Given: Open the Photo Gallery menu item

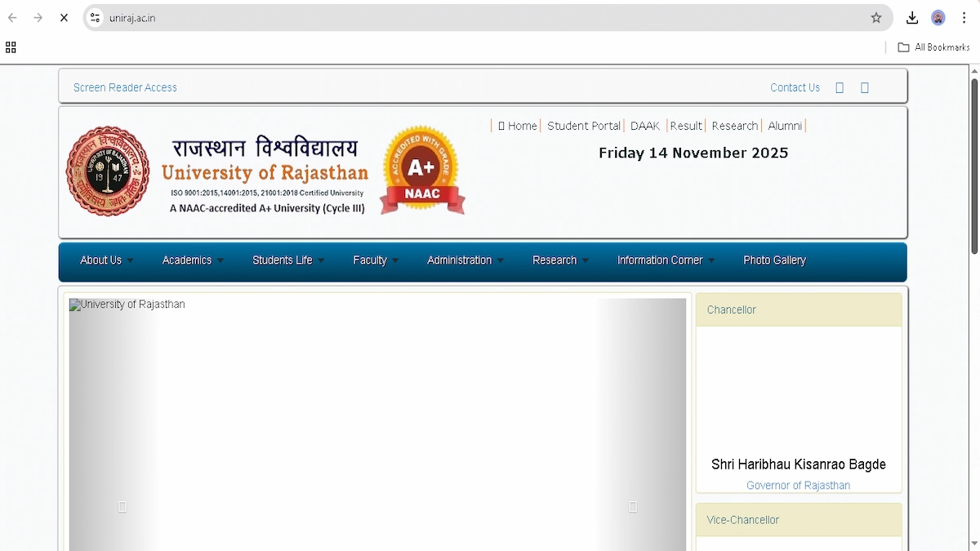Looking at the screenshot, I should pos(774,260).
